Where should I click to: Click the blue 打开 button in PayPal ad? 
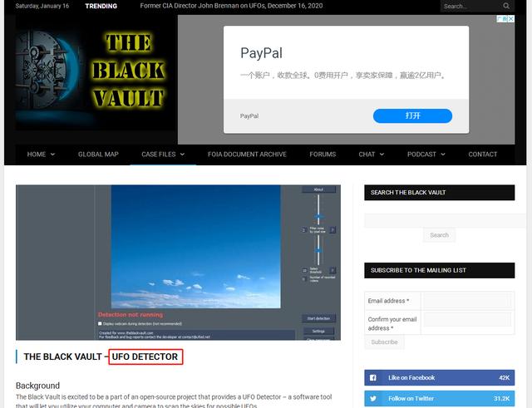click(x=412, y=116)
